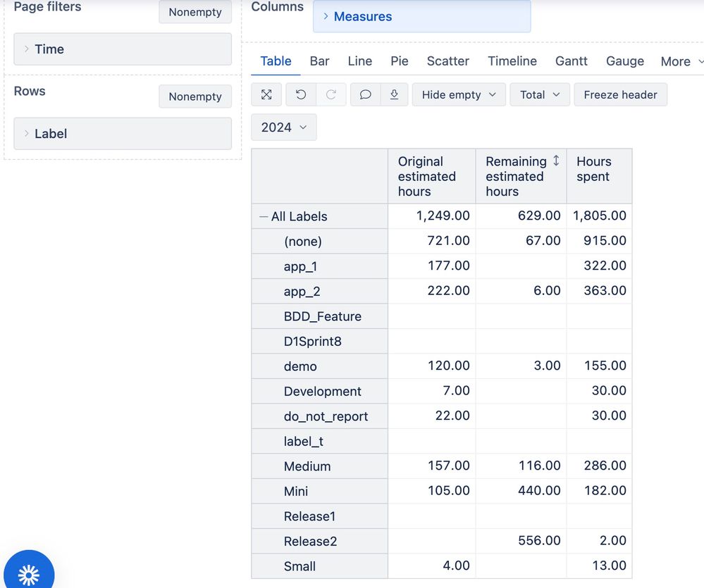The image size is (704, 588).
Task: Switch to the Gauge tab
Action: click(x=625, y=61)
